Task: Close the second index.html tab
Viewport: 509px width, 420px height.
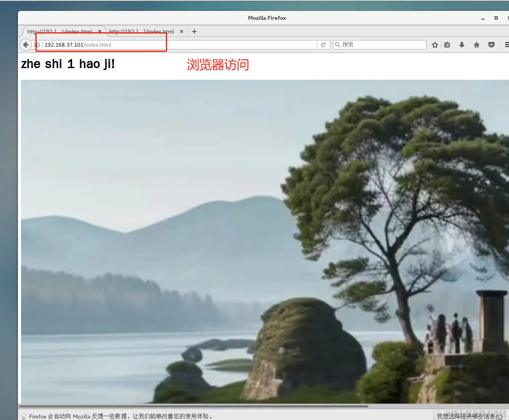Action: pyautogui.click(x=181, y=32)
